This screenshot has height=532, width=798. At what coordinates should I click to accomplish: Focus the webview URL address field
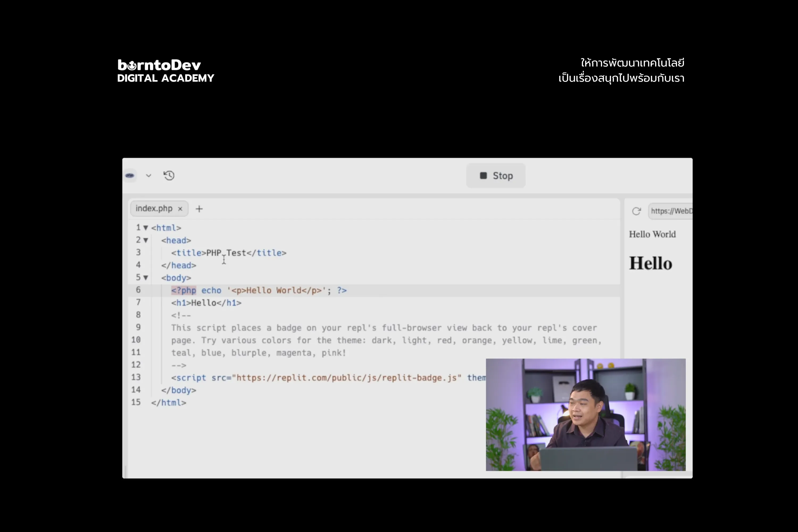671,211
